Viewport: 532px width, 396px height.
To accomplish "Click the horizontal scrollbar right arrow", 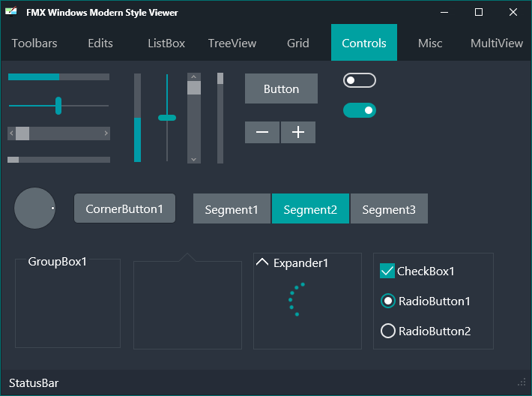I will (106, 133).
